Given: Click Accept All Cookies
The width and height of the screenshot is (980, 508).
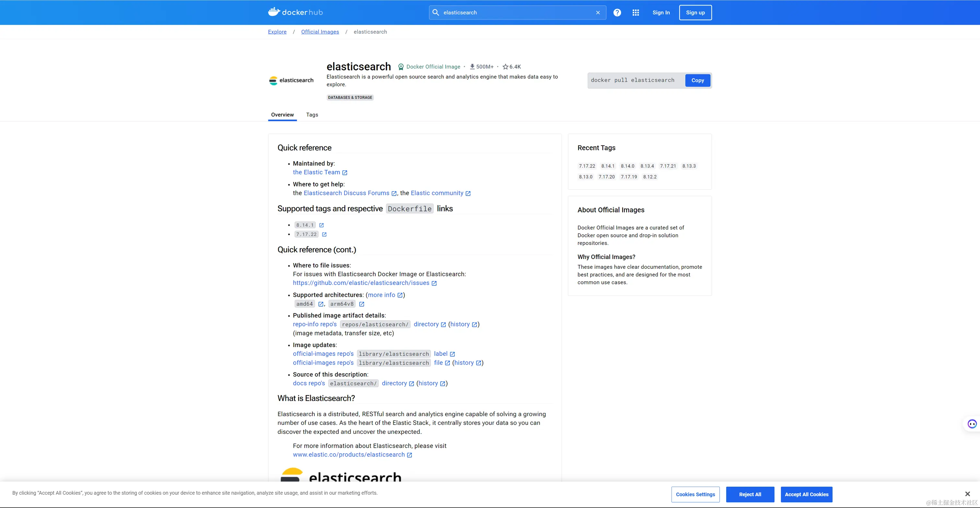Looking at the screenshot, I should [806, 494].
